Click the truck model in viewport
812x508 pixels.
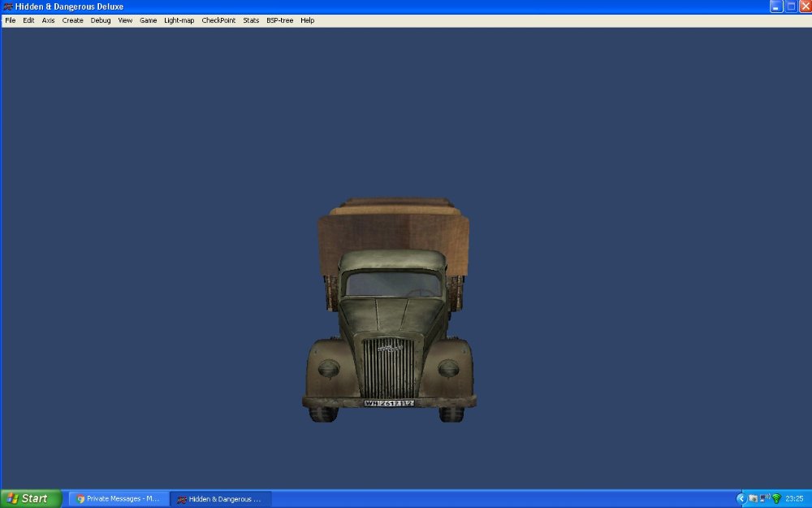click(390, 310)
